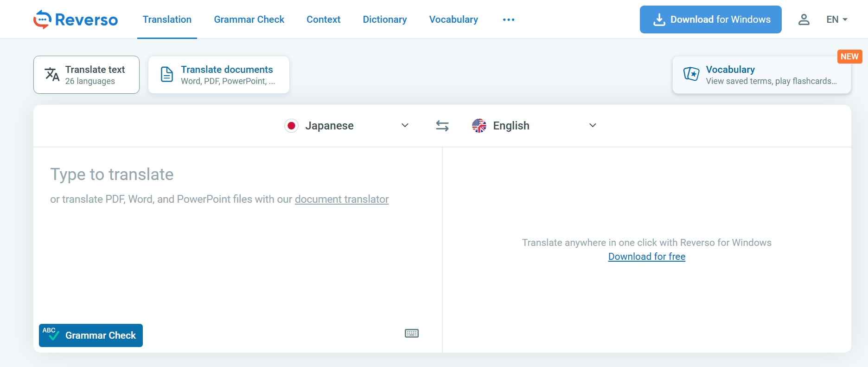Expand the English target language dropdown
The width and height of the screenshot is (868, 367).
click(x=592, y=126)
